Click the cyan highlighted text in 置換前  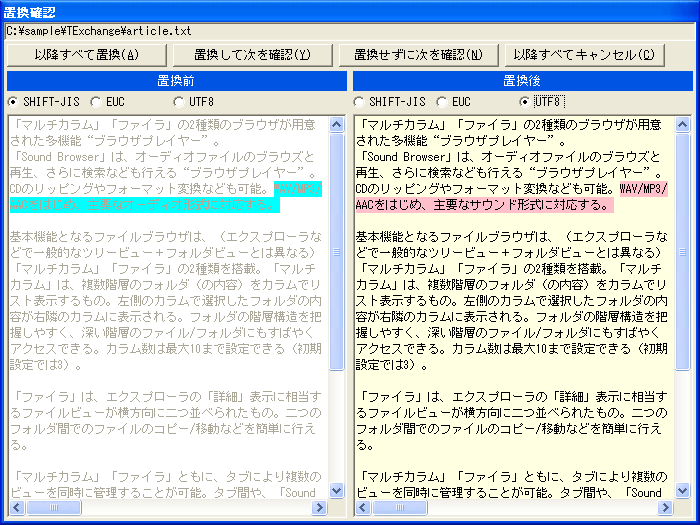[145, 205]
